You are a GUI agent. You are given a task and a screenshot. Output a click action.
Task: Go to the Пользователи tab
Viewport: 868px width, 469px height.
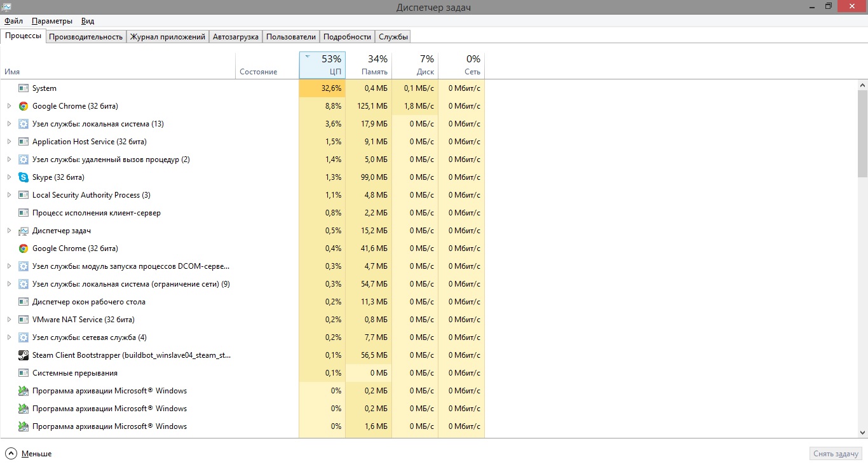291,37
